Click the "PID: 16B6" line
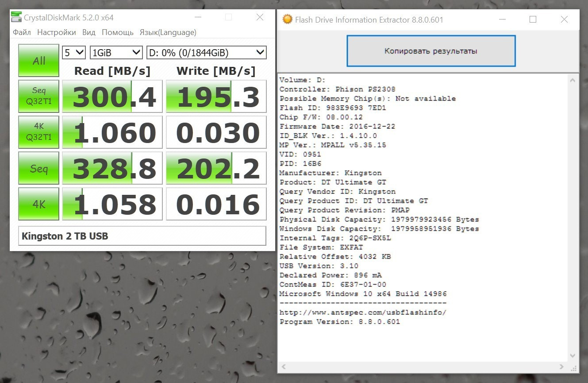 (x=300, y=164)
